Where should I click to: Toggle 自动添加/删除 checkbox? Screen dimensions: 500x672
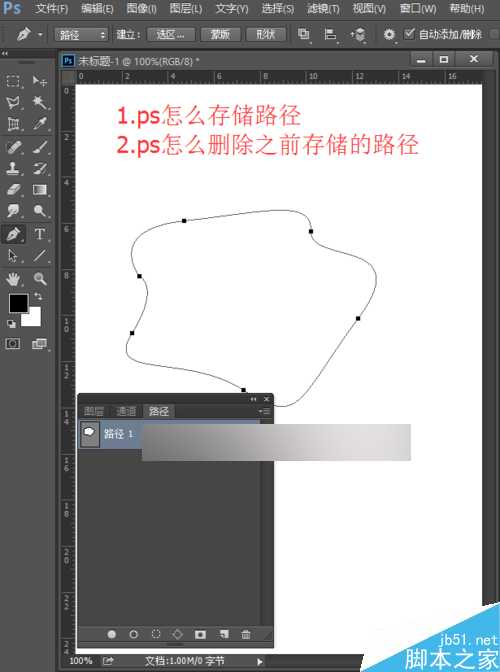tap(409, 33)
